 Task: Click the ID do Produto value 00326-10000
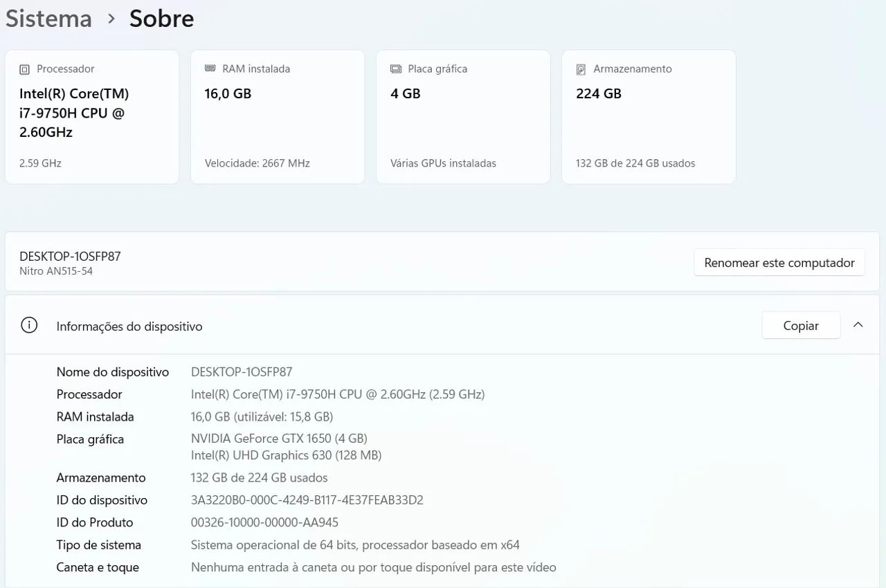tap(265, 522)
